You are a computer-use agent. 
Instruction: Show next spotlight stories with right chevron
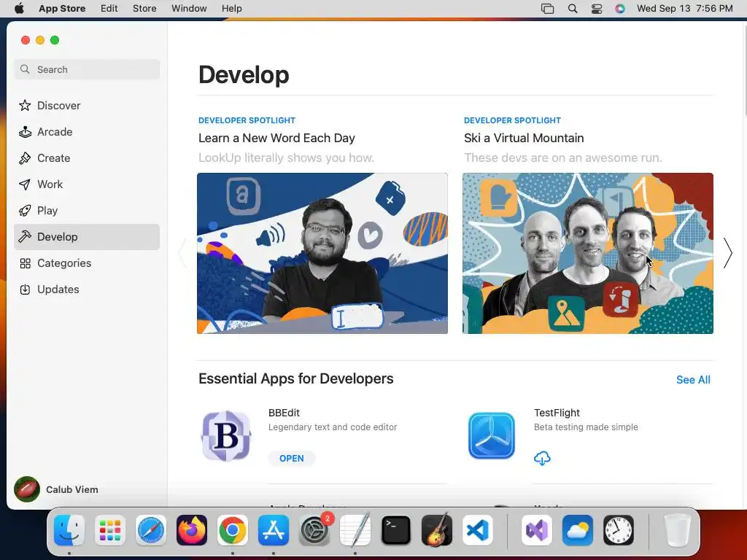tap(727, 253)
